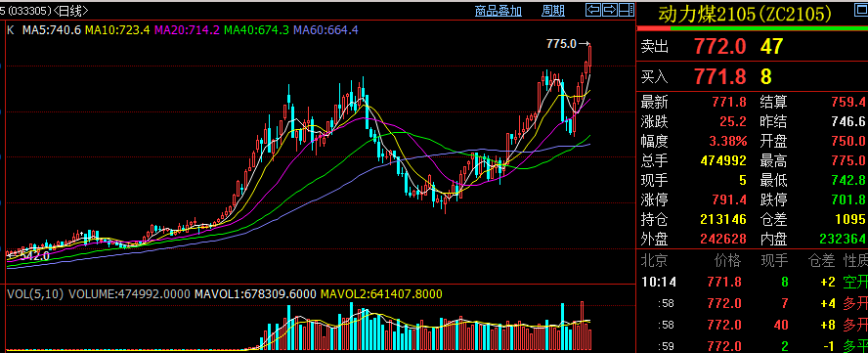Open the 商品叠加 overlay link

(x=499, y=10)
